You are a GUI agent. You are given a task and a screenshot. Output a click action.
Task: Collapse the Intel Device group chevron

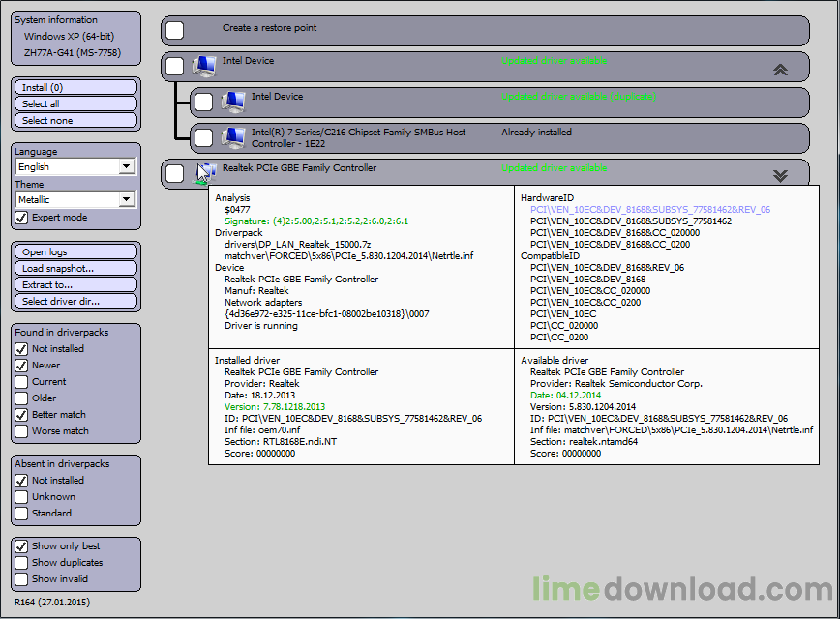pyautogui.click(x=781, y=70)
